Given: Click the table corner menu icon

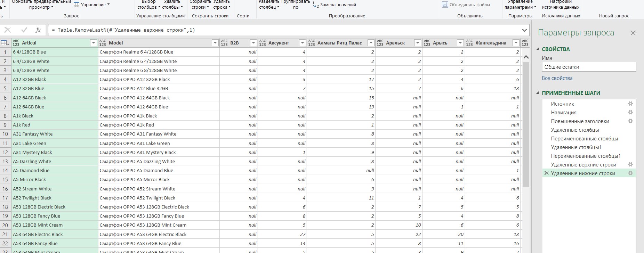Looking at the screenshot, I should 5,43.
